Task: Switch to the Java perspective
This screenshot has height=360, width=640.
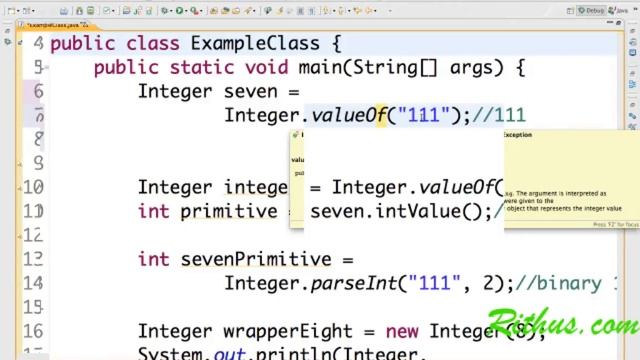Action: 618,11
